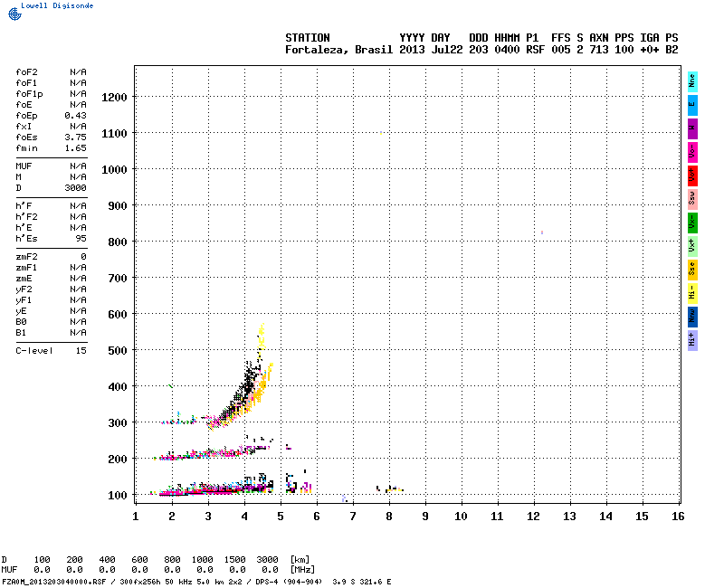The height and width of the screenshot is (588, 724).
Task: Click the 1200 height axis label
Action: [114, 98]
